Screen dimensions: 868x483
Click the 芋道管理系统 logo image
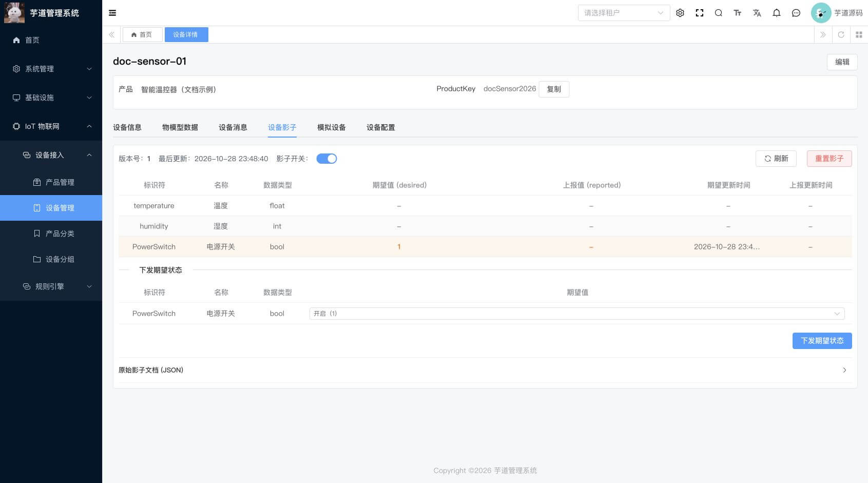point(14,13)
